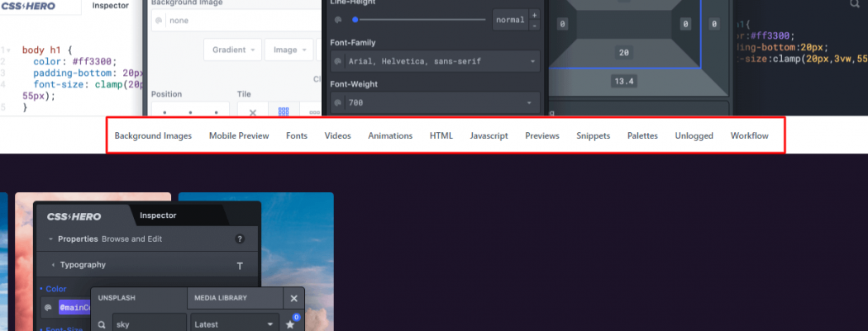This screenshot has height=331, width=868.
Task: Click the sky search input field
Action: (x=150, y=324)
